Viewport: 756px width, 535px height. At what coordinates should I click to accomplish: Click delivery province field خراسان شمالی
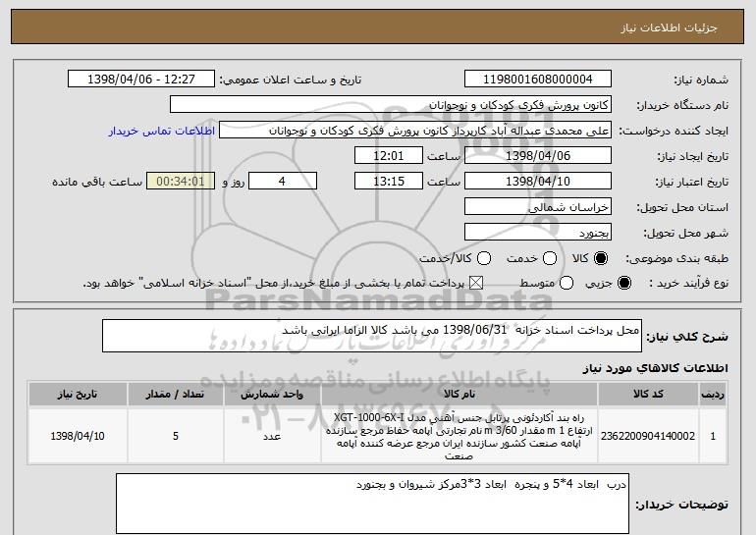click(x=538, y=207)
